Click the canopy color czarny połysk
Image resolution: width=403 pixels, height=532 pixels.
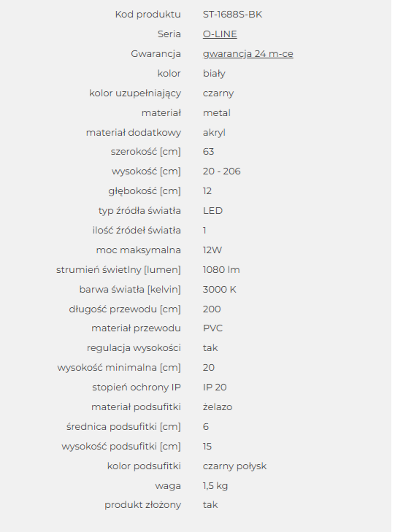pos(234,466)
